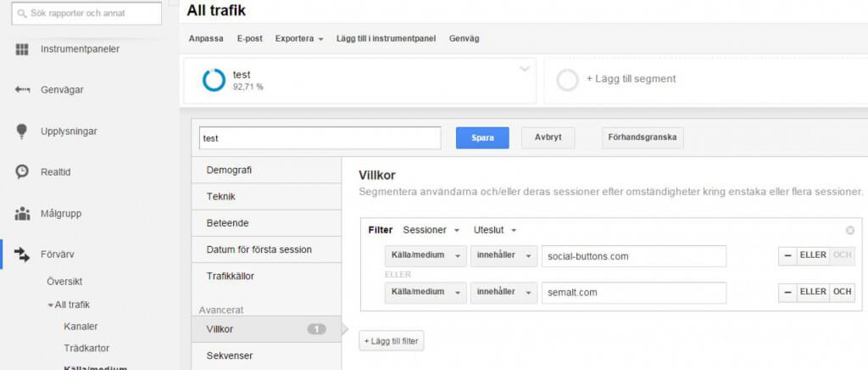Click the Målgrupp people icon
The width and height of the screenshot is (868, 370).
(x=22, y=213)
